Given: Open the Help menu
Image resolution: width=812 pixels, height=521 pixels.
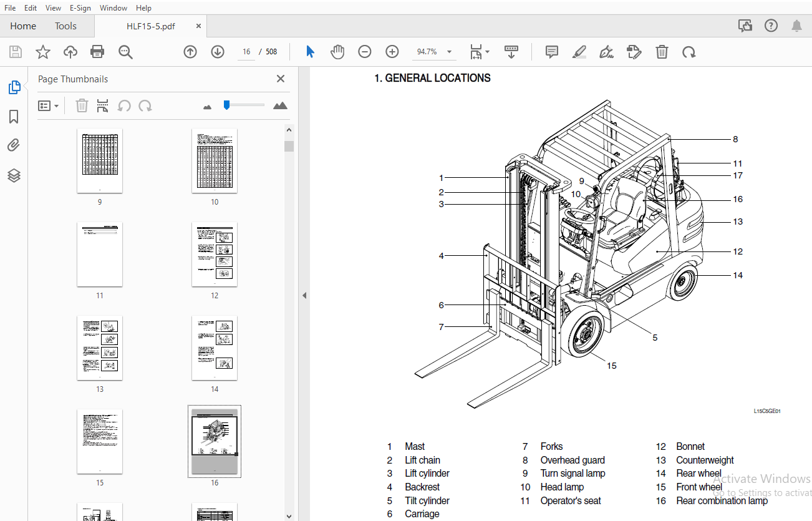Looking at the screenshot, I should pyautogui.click(x=143, y=8).
